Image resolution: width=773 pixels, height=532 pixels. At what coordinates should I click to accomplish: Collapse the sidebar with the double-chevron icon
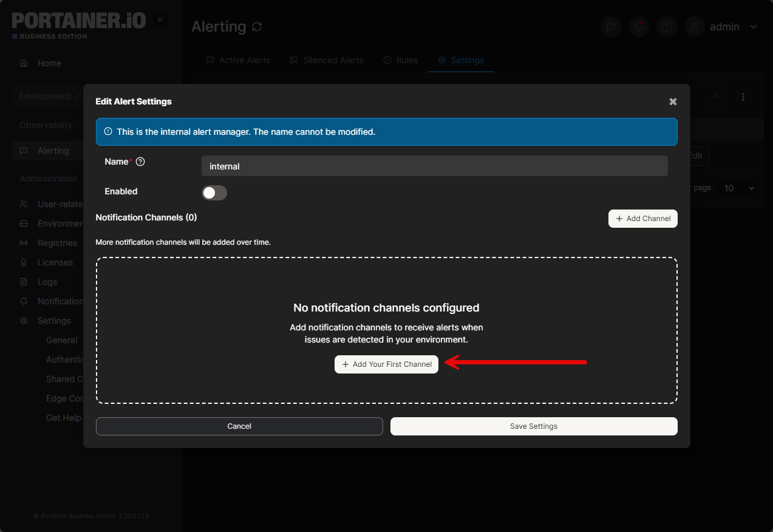160,19
